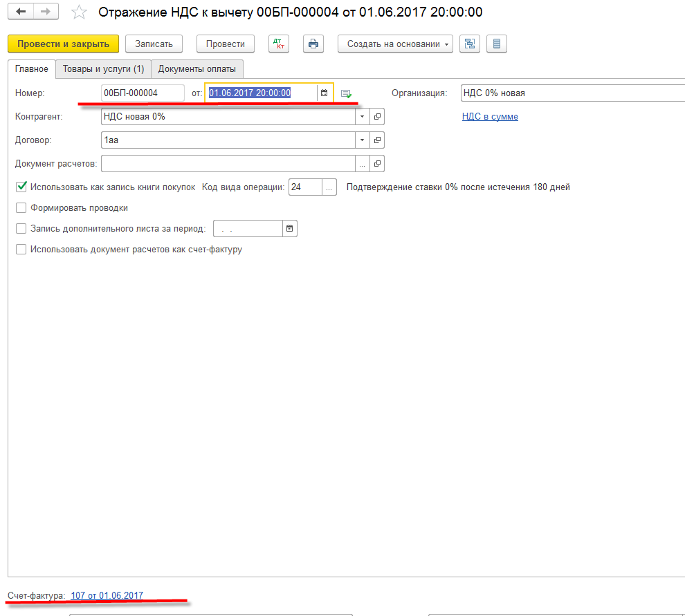Open the НДС в сумме link
This screenshot has width=685, height=616.
point(490,117)
